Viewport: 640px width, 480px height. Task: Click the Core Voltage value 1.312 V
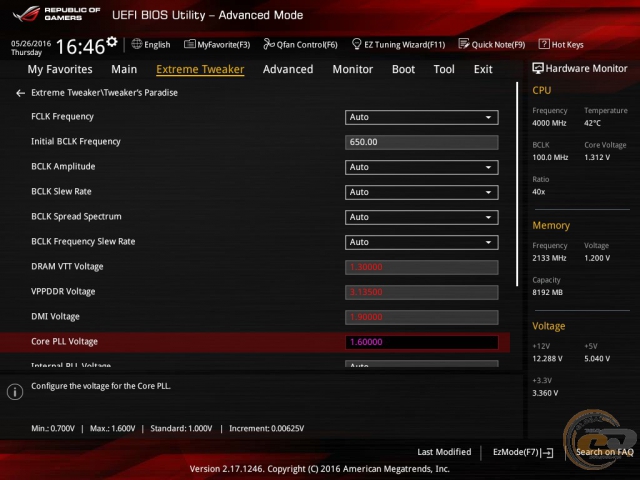(x=597, y=157)
